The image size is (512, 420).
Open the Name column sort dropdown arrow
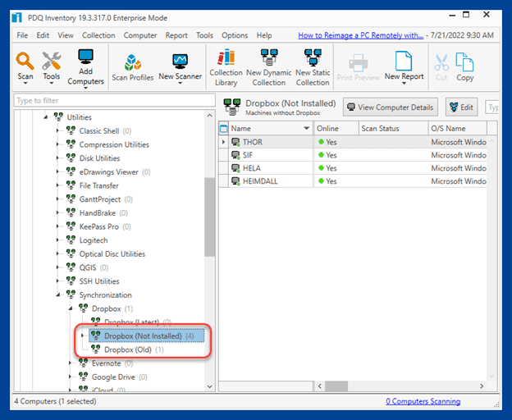pos(306,128)
